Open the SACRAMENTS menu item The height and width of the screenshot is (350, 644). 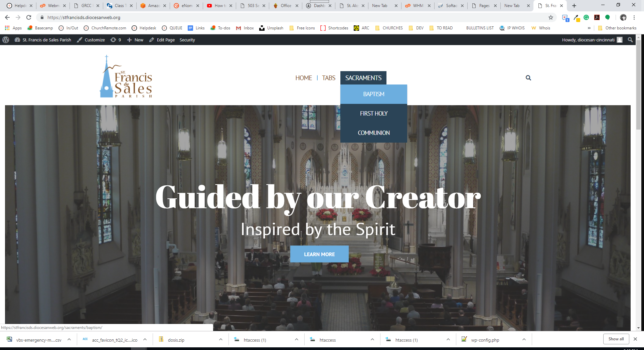coord(363,78)
